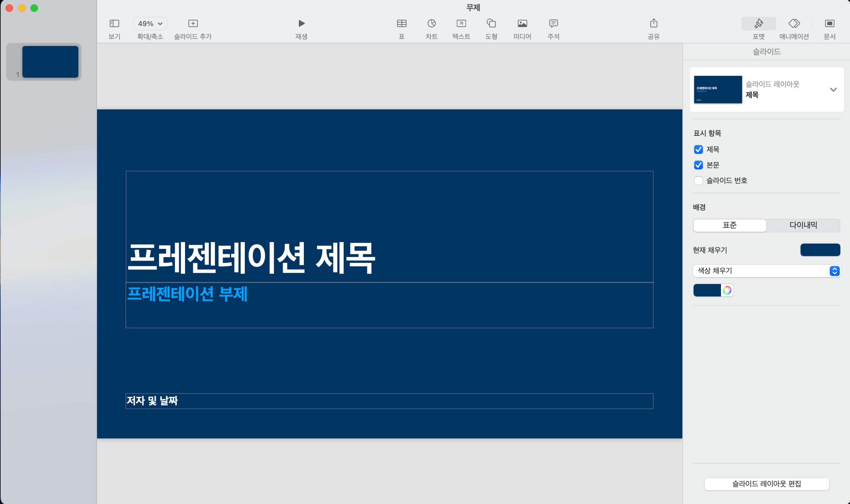
Task: Open the color wheel picker
Action: point(727,291)
